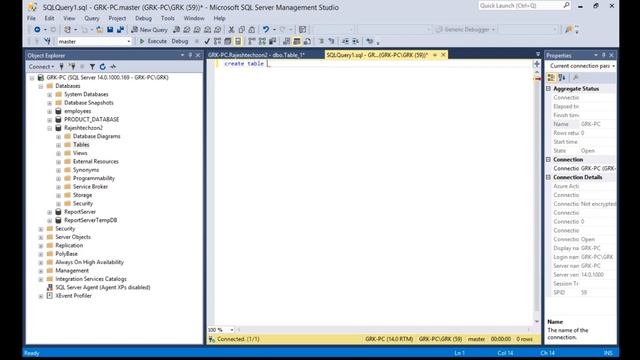
Task: Expand the Management folder
Action: pos(41,271)
